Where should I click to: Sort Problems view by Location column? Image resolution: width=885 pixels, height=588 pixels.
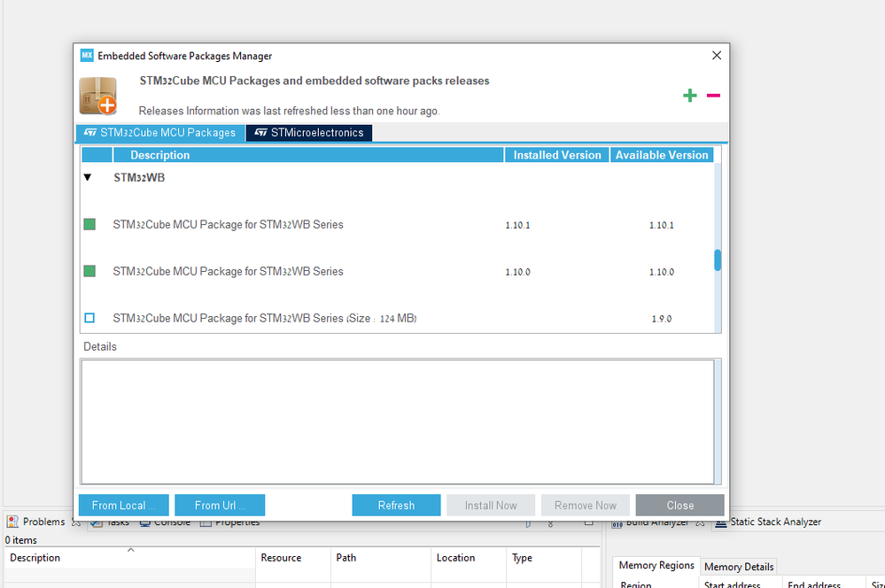point(469,558)
